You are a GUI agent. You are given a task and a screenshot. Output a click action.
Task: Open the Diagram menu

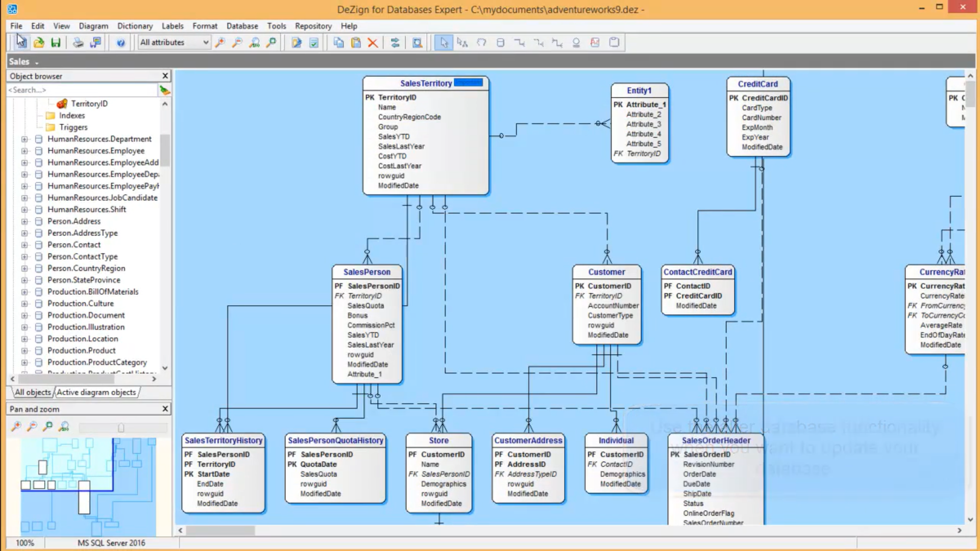click(93, 26)
